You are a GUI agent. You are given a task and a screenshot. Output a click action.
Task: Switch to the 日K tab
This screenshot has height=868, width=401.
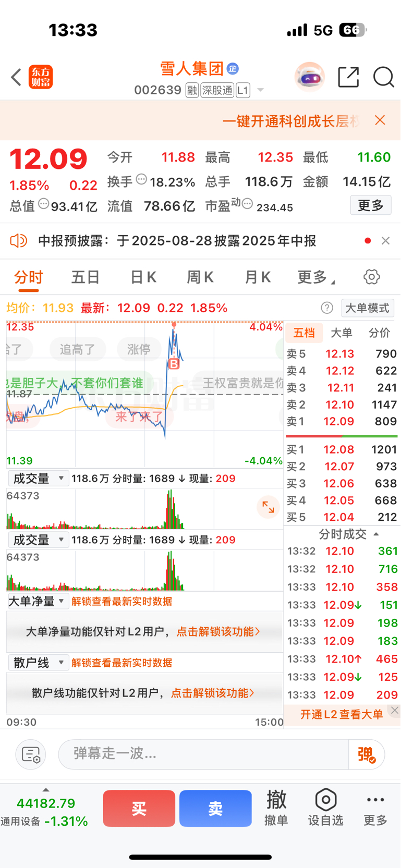coord(143,277)
